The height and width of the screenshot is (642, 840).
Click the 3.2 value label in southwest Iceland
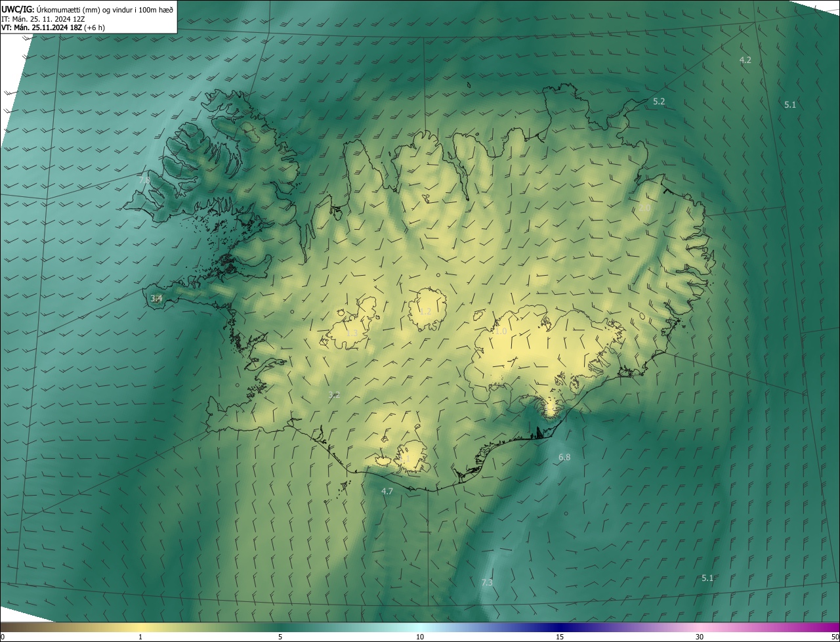pyautogui.click(x=334, y=395)
